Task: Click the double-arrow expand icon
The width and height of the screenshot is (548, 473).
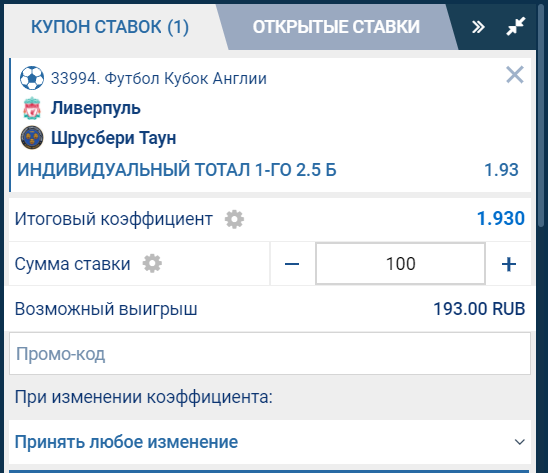Action: [478, 27]
